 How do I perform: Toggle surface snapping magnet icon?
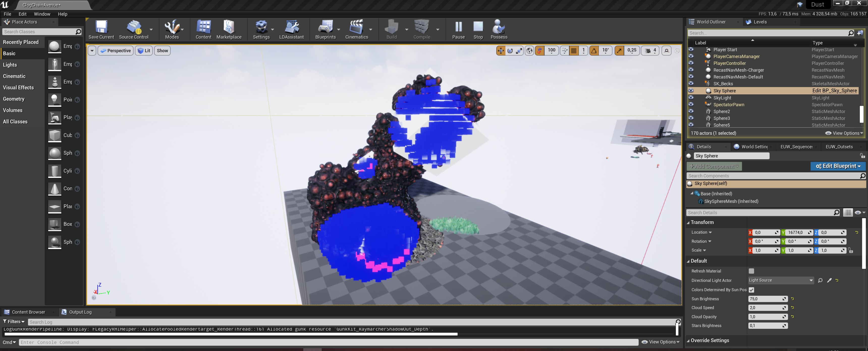[539, 50]
